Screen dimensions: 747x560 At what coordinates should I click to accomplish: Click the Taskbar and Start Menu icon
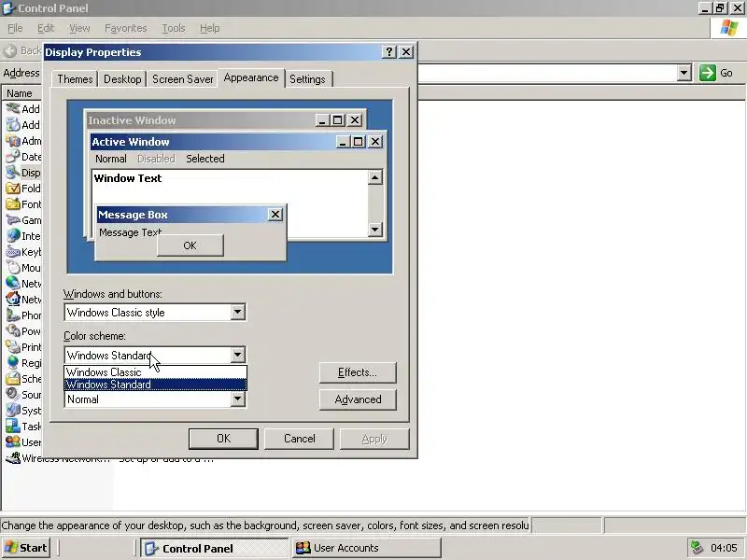pyautogui.click(x=13, y=427)
